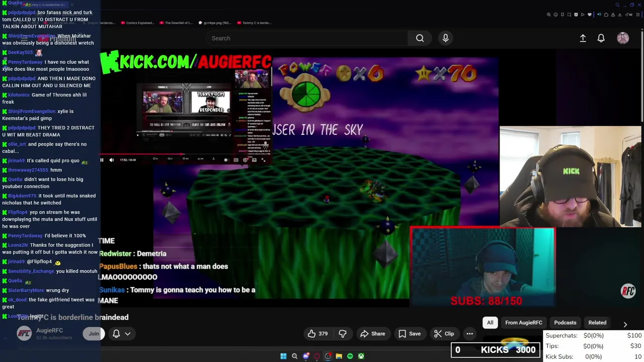Click browser toolbar snapshot selection icon

tap(569, 15)
